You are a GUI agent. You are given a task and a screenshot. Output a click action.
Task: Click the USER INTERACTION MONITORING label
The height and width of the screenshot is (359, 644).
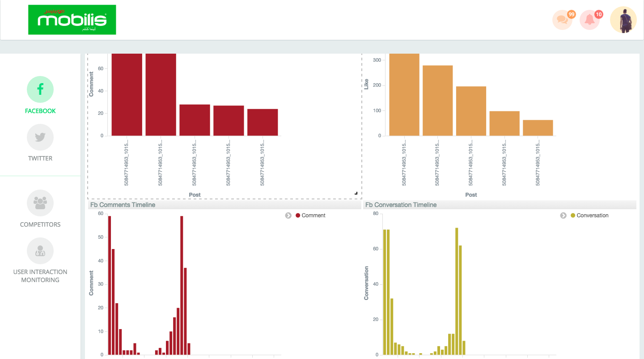pyautogui.click(x=40, y=276)
